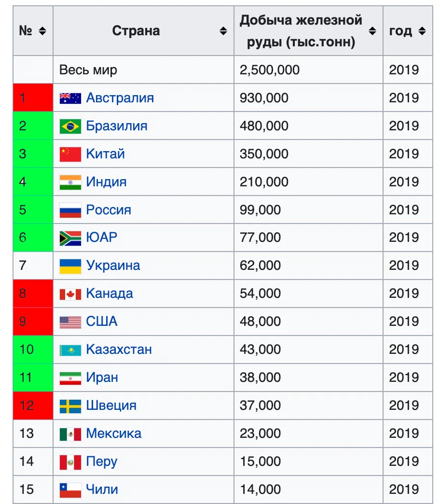Sort table by Страна column arrows
This screenshot has height=504, width=440.
coord(223,31)
